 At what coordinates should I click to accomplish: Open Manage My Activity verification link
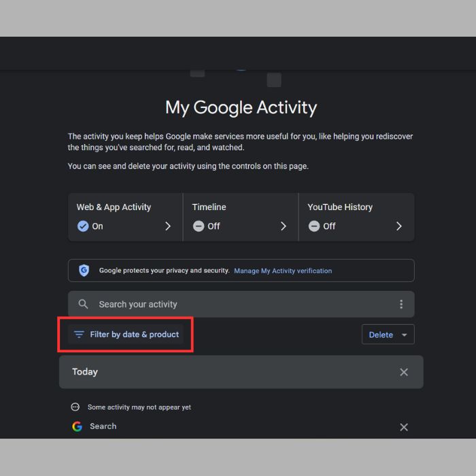coord(283,271)
